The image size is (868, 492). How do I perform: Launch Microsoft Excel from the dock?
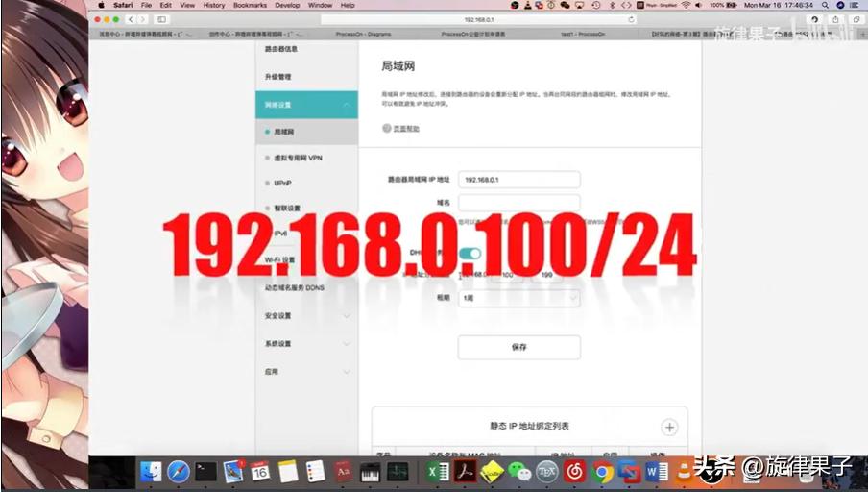(x=437, y=472)
